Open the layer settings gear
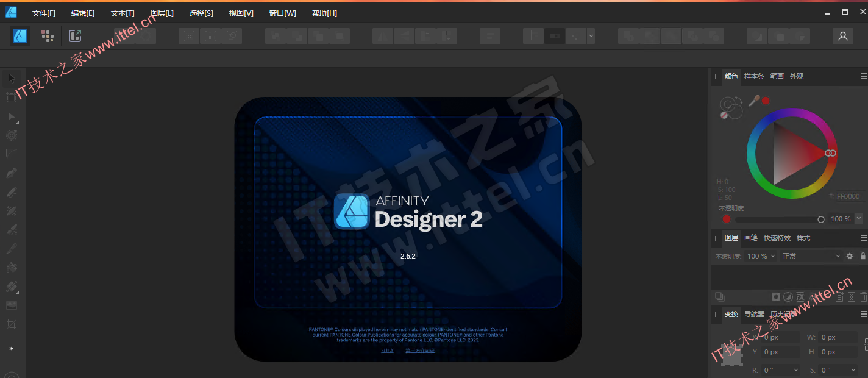Image resolution: width=868 pixels, height=378 pixels. coord(850,256)
